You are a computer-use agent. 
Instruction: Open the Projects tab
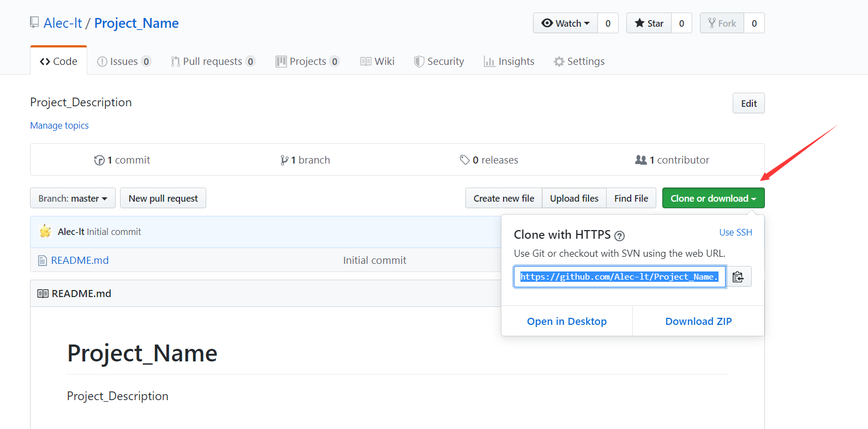tap(308, 62)
